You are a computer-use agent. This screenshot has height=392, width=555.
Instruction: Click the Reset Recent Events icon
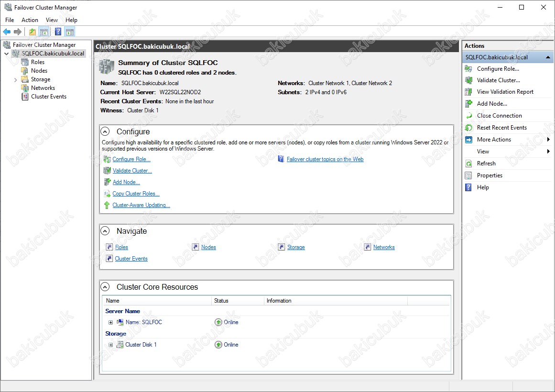click(x=468, y=128)
